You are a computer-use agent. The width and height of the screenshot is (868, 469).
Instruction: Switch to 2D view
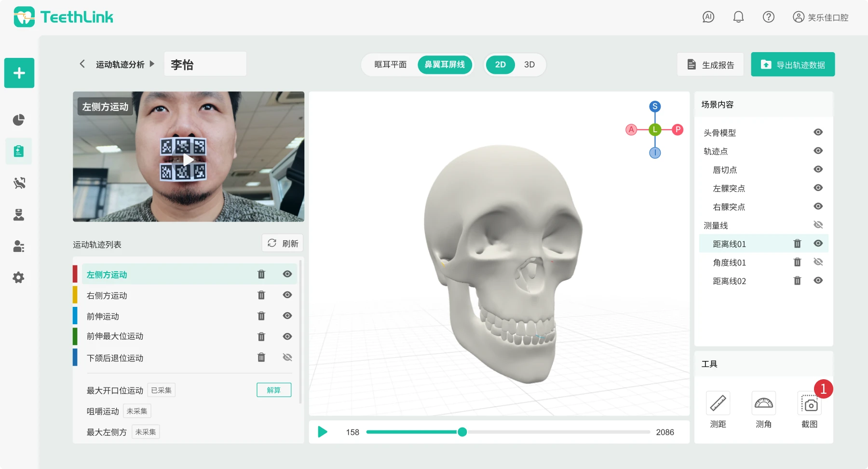(x=501, y=65)
